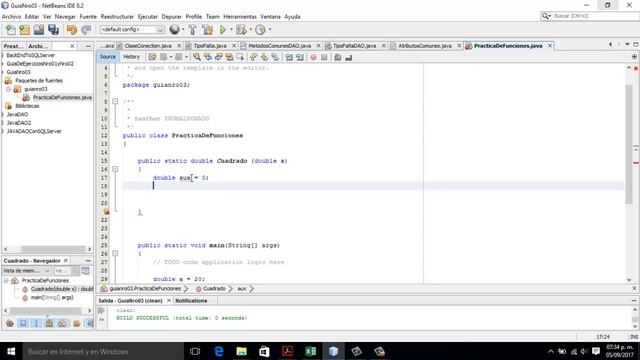Open the Archivo menu
640x360 pixels.
[11, 16]
